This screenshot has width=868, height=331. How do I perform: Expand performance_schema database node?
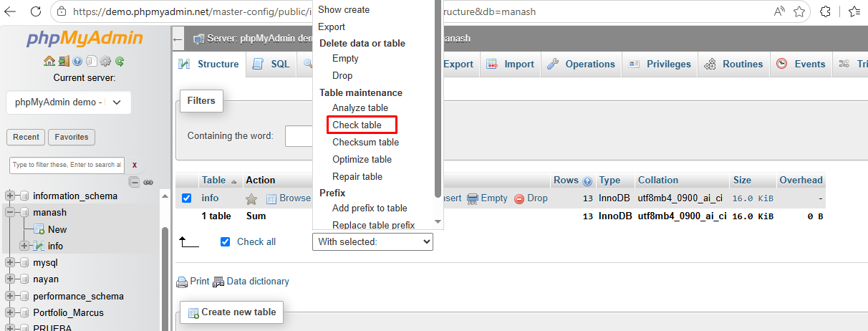point(11,297)
